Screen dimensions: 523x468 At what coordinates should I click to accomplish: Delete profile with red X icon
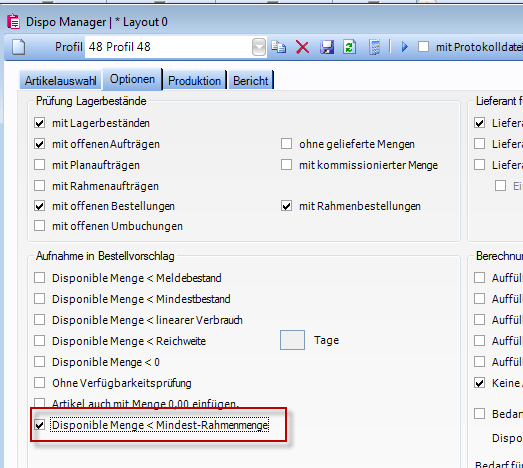point(303,47)
